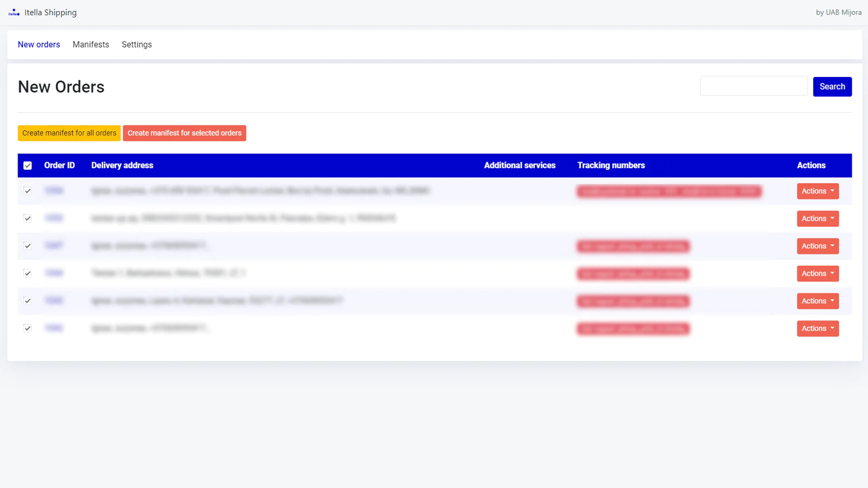The image size is (868, 488).
Task: Open the New orders tab
Action: (x=39, y=44)
